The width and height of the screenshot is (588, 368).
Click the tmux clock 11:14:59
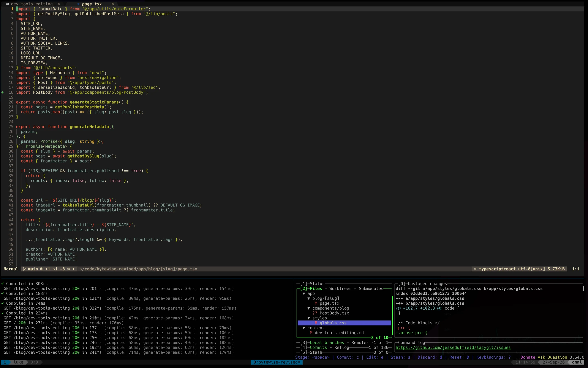525,362
